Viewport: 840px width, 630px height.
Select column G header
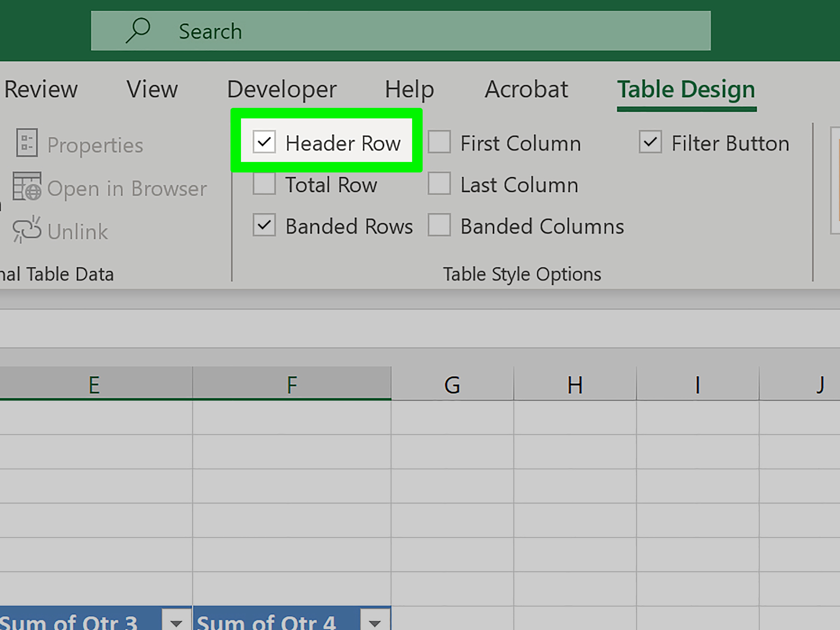click(452, 384)
